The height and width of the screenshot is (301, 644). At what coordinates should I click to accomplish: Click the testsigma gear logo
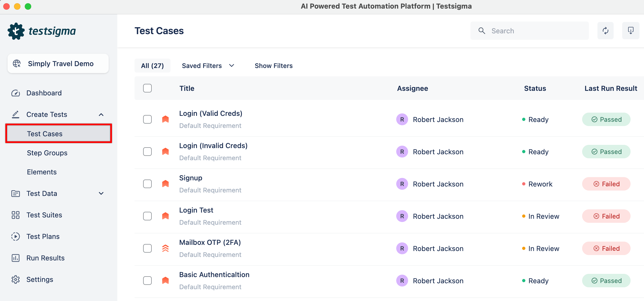(16, 31)
